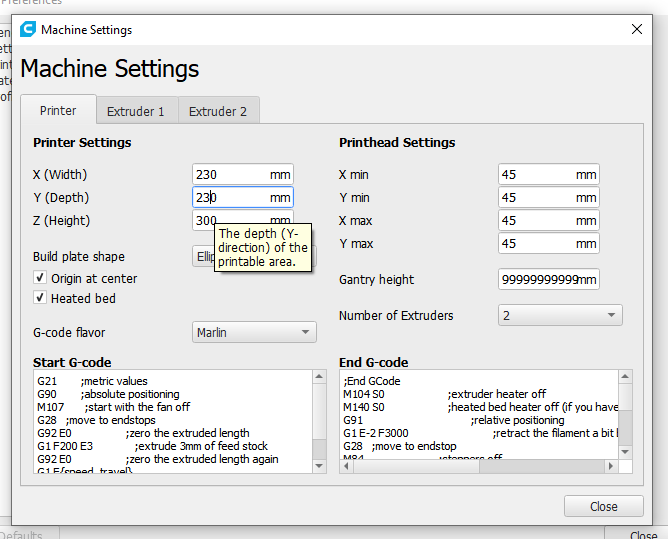Click Start G-code scrollbar down arrow

click(x=319, y=466)
